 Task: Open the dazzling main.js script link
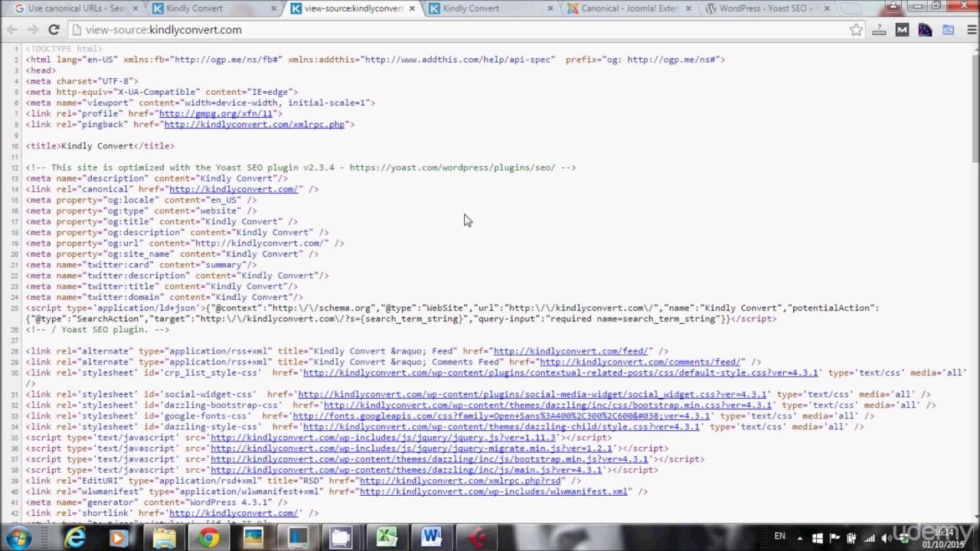(x=406, y=469)
